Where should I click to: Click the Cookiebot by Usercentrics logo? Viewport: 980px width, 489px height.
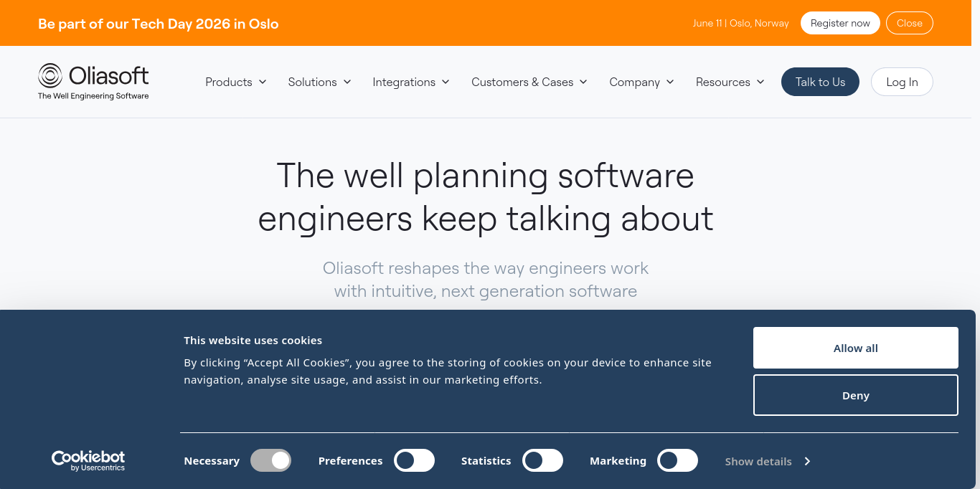[88, 461]
